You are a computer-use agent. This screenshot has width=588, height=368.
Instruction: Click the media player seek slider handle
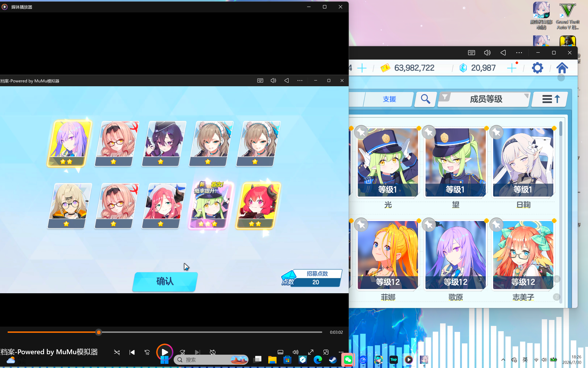[x=98, y=332]
